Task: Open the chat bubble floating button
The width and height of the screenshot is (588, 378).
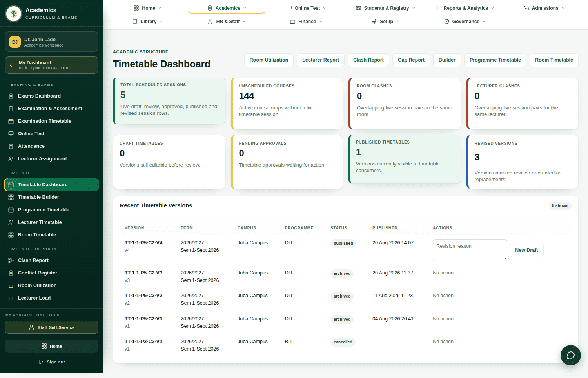Action: [571, 355]
